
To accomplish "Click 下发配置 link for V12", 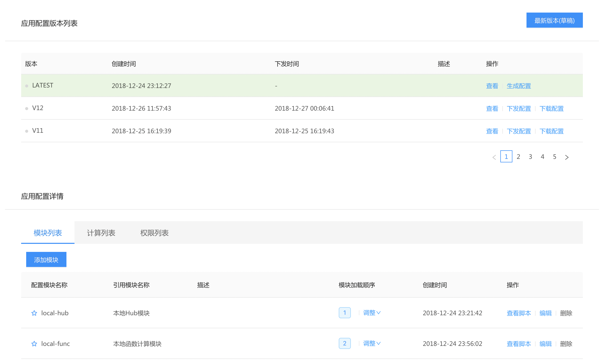I will point(519,109).
